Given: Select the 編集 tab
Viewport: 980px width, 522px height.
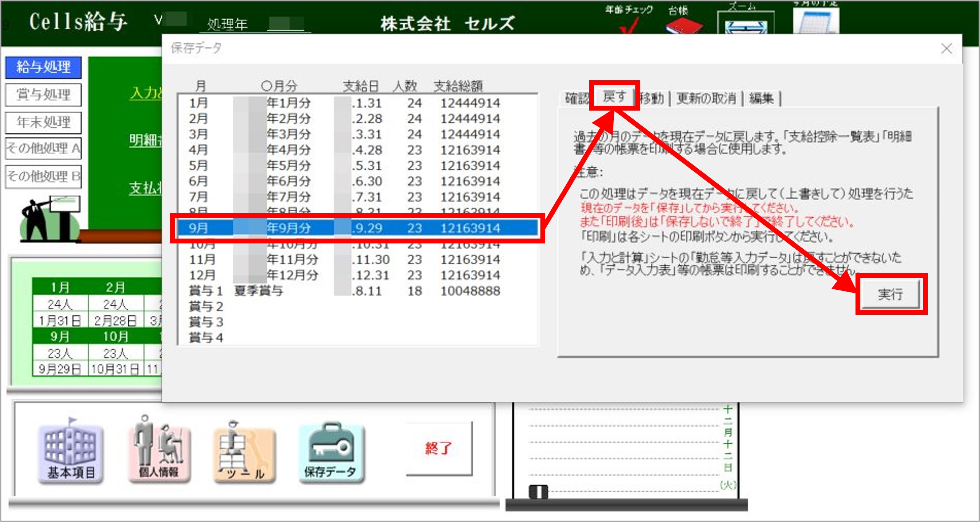Looking at the screenshot, I should click(x=761, y=98).
